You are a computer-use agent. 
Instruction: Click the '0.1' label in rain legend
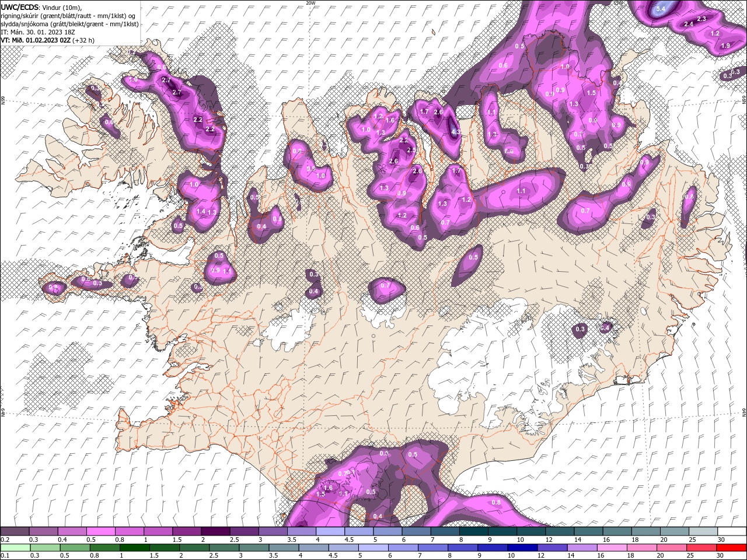click(x=5, y=556)
